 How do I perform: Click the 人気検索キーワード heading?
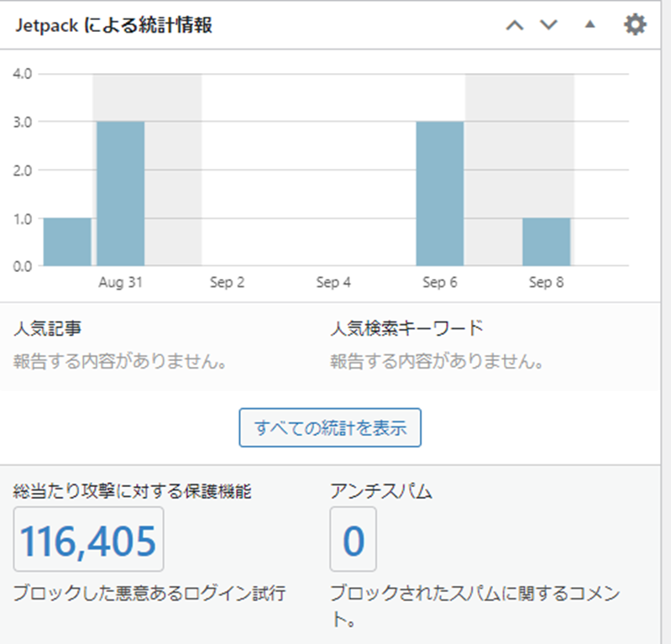click(x=407, y=328)
